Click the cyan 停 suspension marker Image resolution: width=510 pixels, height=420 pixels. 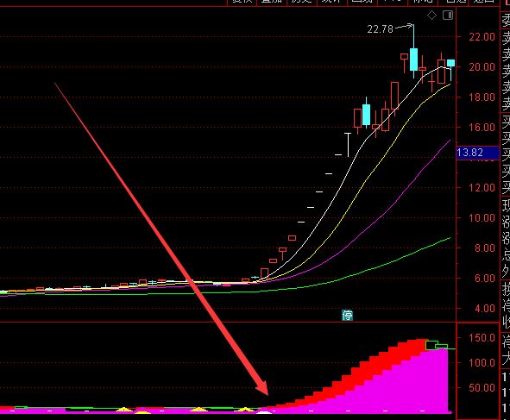point(347,315)
